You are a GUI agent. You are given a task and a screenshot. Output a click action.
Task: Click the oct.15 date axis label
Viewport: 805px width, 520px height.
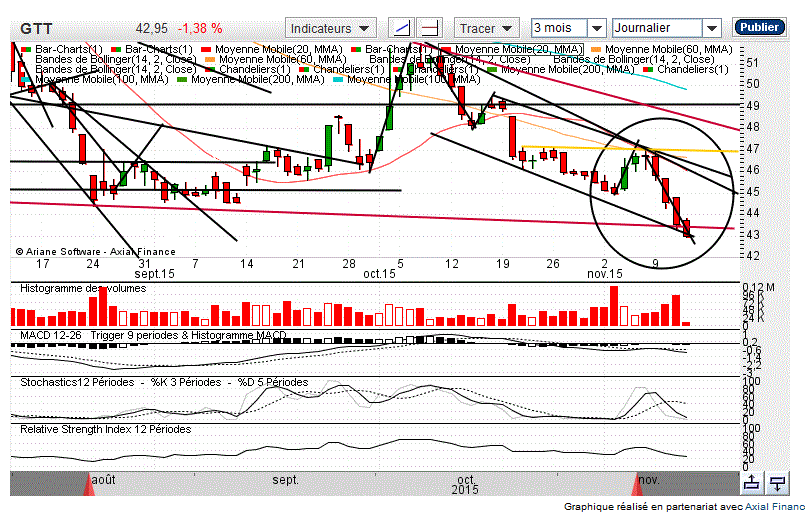(x=379, y=274)
